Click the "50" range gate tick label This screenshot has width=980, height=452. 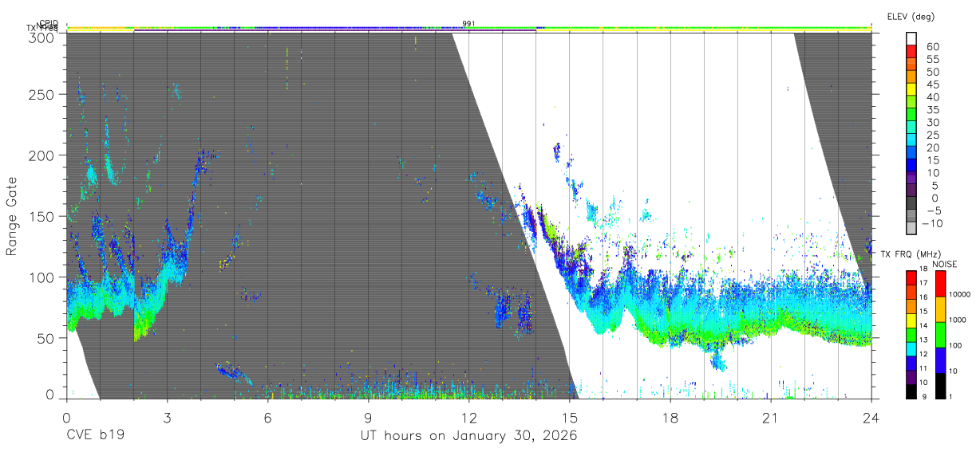click(46, 337)
